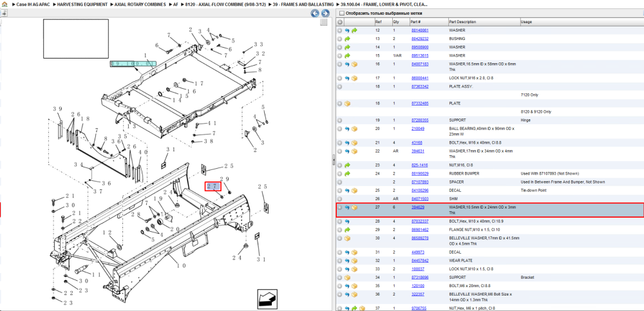Image resolution: width=644 pixels, height=311 pixels.
Task: Select 'FLANGE NUT,M10 x 1.5, Cl 10' text
Action: pyautogui.click(x=474, y=230)
